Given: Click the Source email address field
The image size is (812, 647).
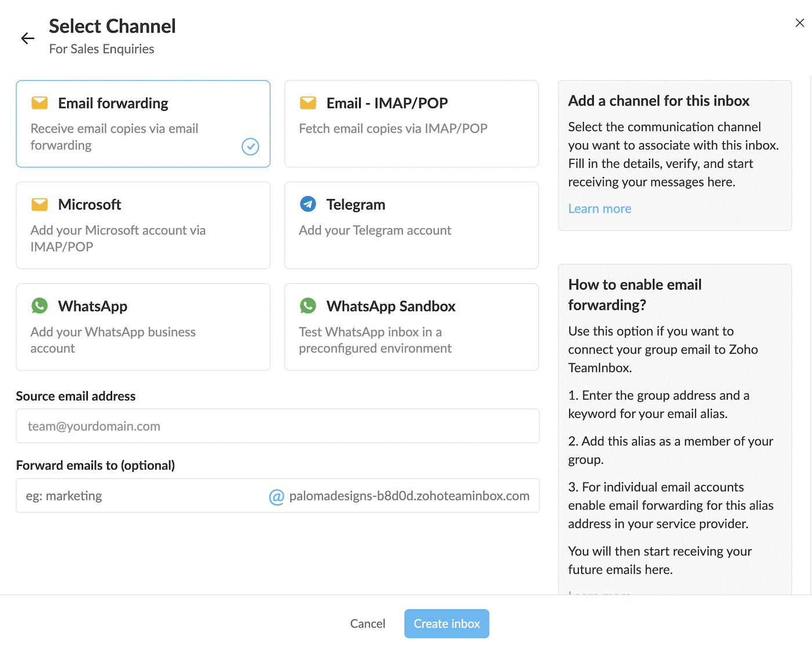Looking at the screenshot, I should (x=277, y=426).
